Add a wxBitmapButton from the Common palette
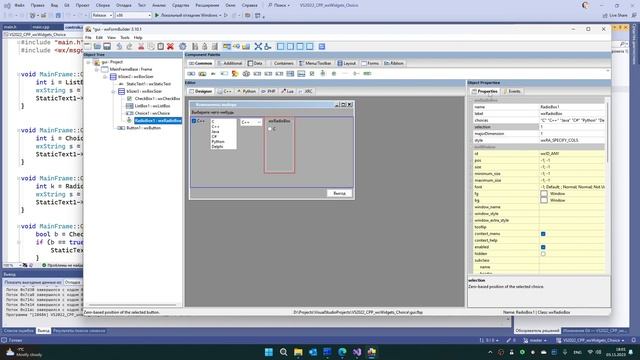This screenshot has width=640, height=360. [x=202, y=74]
